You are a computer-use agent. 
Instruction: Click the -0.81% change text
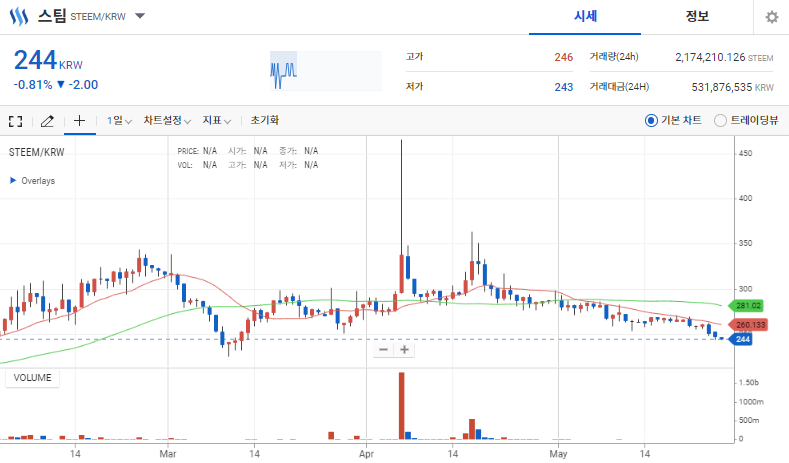click(33, 85)
